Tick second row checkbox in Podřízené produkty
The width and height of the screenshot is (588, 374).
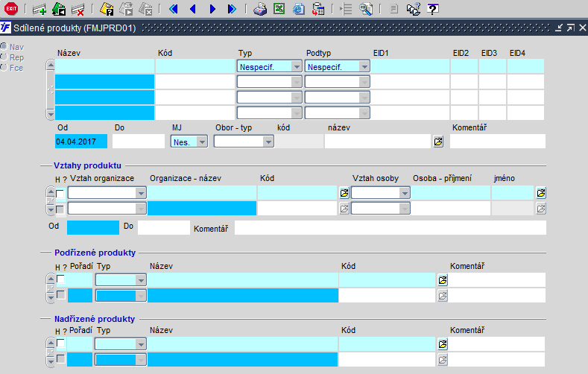point(61,295)
